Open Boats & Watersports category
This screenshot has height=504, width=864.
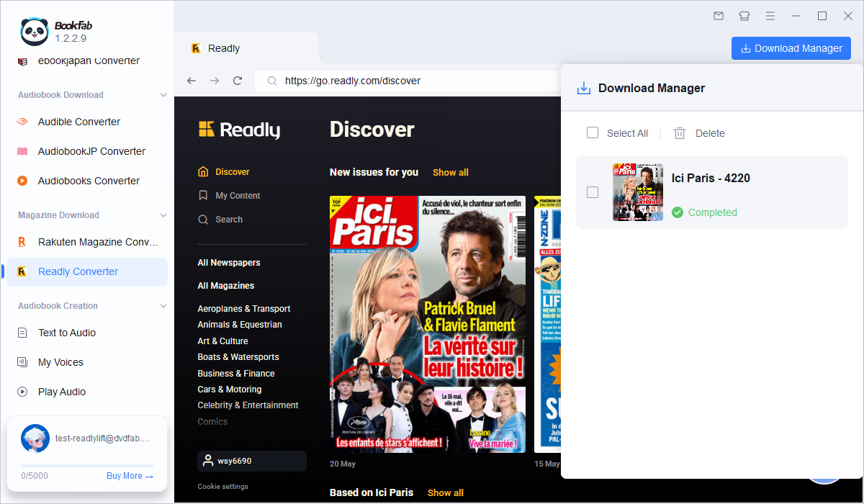238,357
